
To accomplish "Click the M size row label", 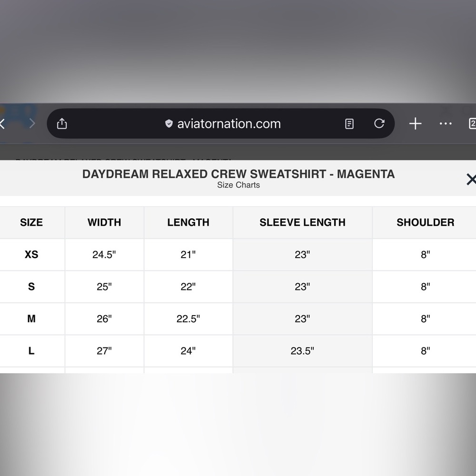I will 31,319.
